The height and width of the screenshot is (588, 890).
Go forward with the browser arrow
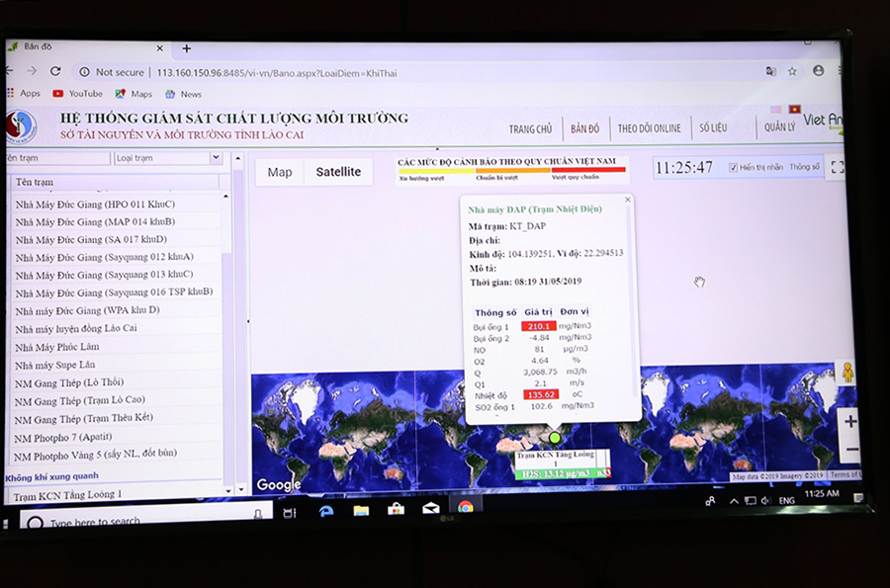[32, 71]
